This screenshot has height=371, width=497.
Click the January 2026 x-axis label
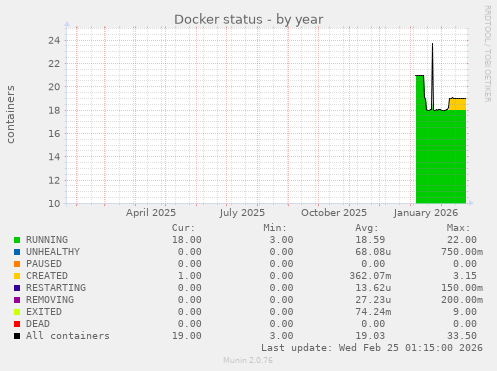point(426,213)
